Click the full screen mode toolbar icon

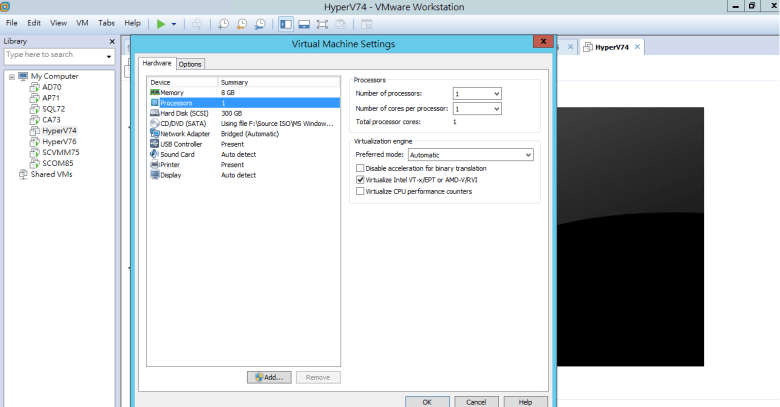324,23
